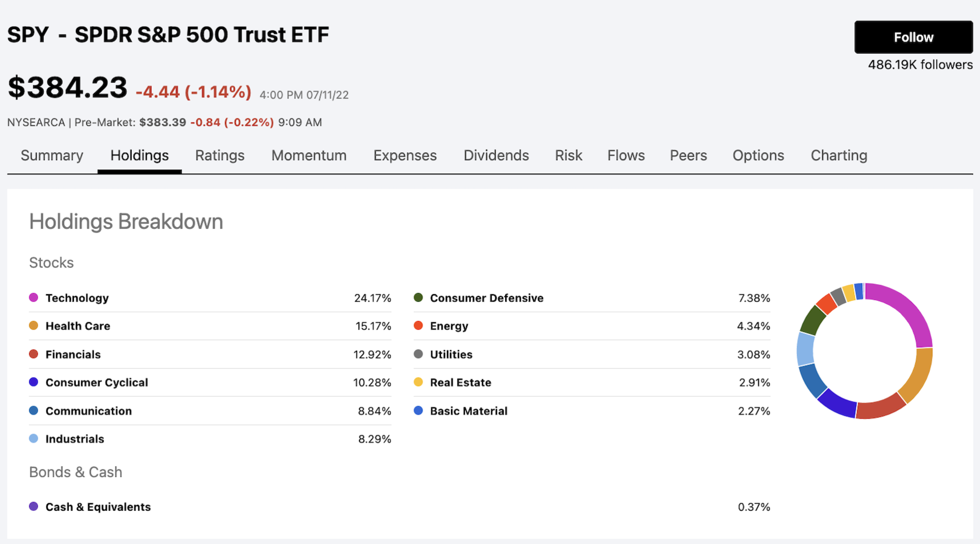
Task: Click the 8.29% Industrials value
Action: click(x=374, y=439)
